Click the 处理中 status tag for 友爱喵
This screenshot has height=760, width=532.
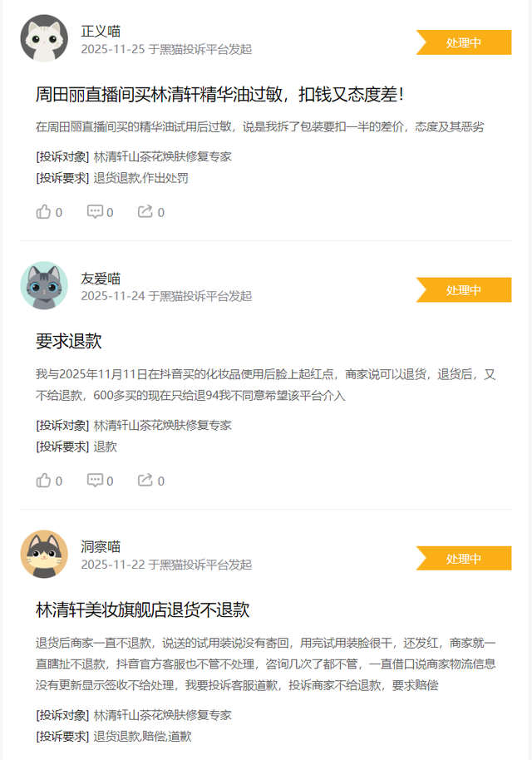(x=464, y=290)
